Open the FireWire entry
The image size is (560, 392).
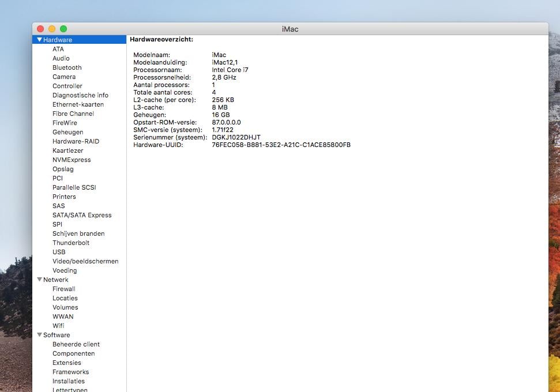[x=65, y=123]
